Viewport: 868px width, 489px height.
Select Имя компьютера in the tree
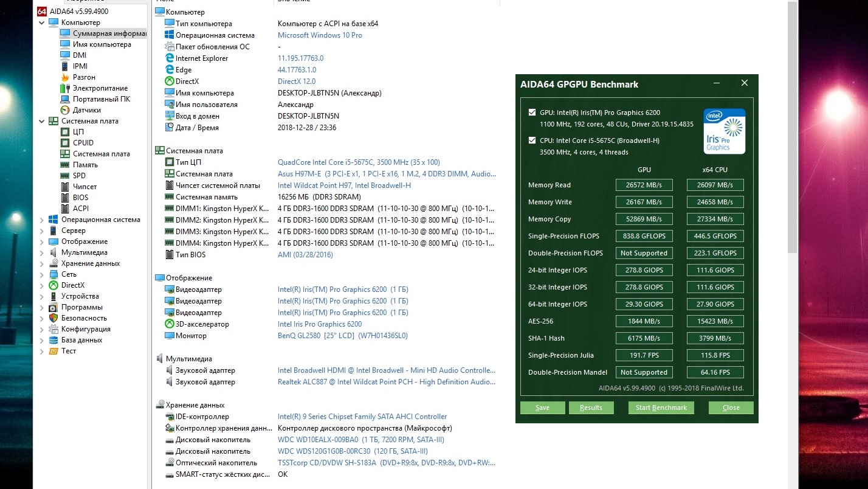pyautogui.click(x=102, y=44)
